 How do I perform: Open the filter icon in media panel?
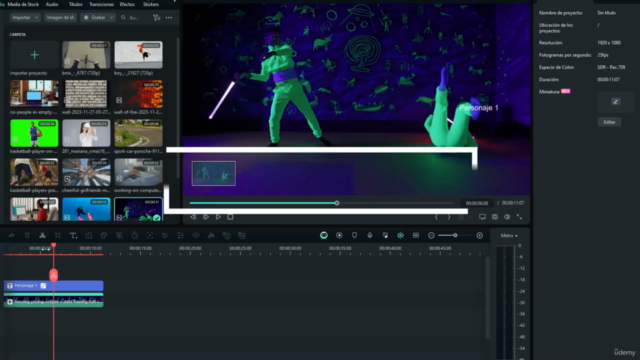coord(156,18)
